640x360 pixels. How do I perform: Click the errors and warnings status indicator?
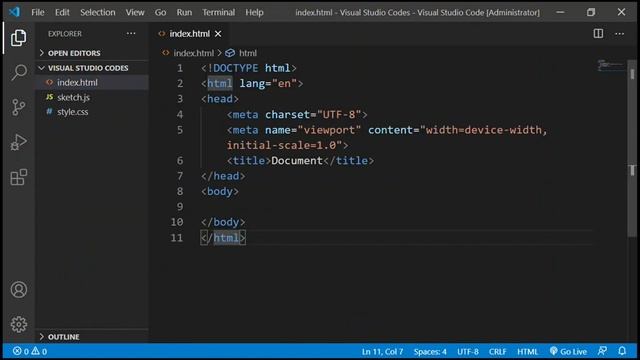coord(30,351)
